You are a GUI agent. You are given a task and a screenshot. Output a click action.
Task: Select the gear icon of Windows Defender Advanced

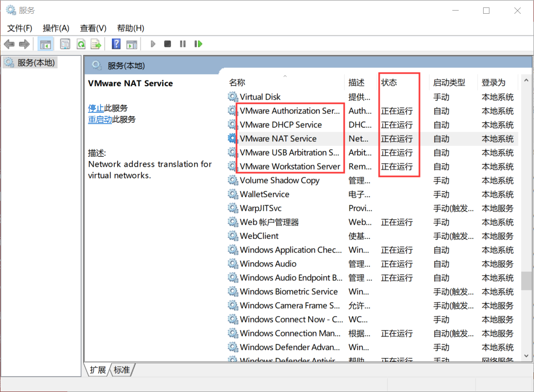pyautogui.click(x=233, y=347)
